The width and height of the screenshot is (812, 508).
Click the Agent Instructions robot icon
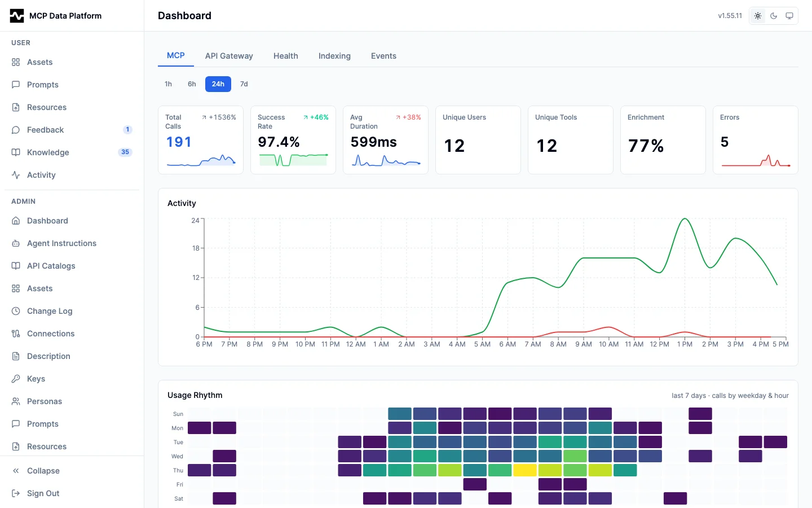(16, 243)
